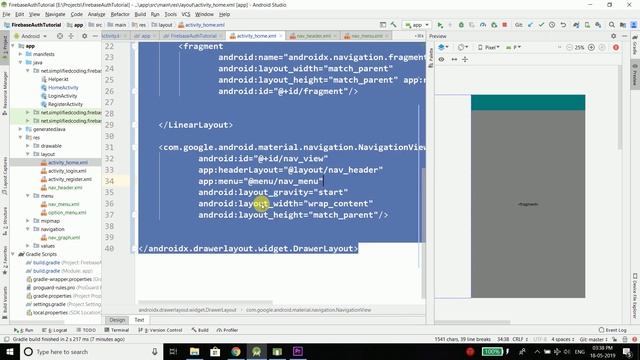Switch to the Design tab below editor

click(x=117, y=320)
